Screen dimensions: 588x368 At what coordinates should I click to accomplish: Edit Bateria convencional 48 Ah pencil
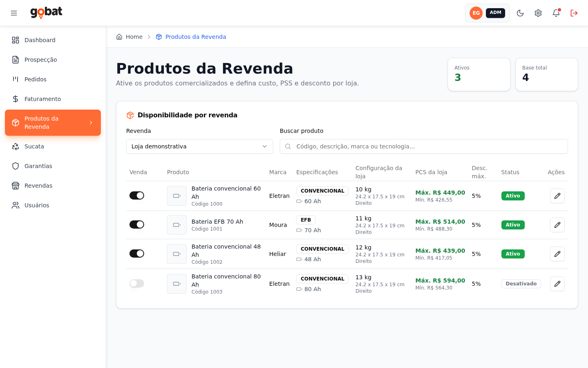[x=557, y=254]
